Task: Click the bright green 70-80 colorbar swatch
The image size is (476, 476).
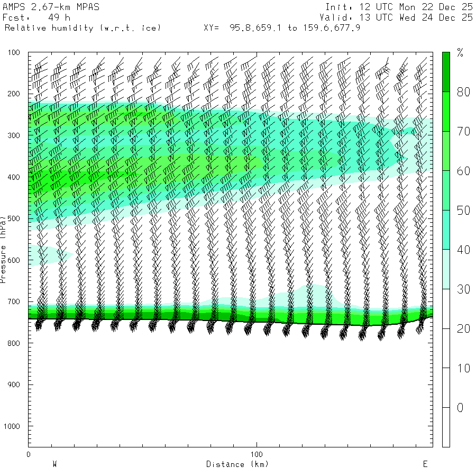Action: [446, 112]
